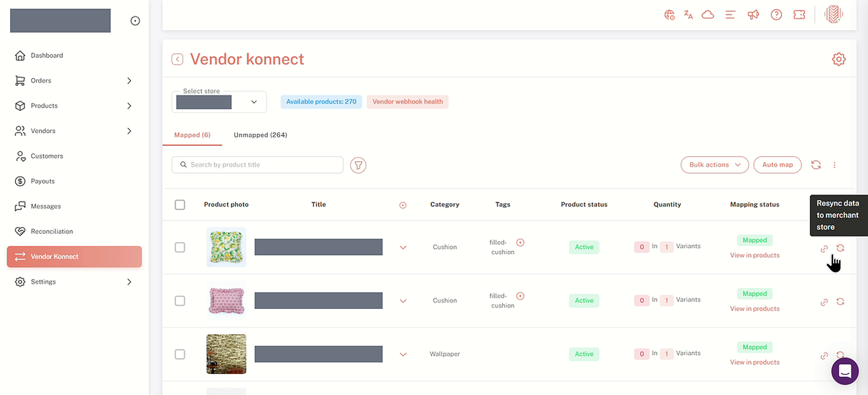Check the Wallpaper row checkbox
This screenshot has height=395, width=868.
coord(180,354)
